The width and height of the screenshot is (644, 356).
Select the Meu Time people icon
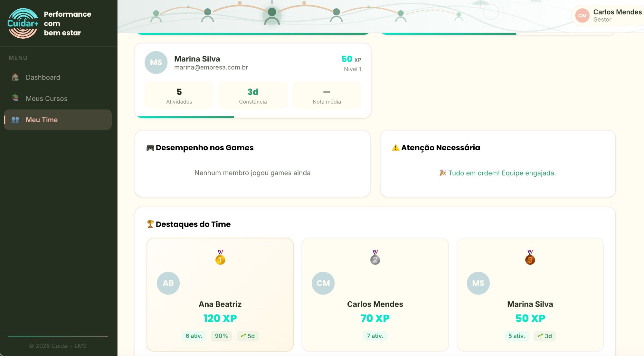pyautogui.click(x=15, y=120)
